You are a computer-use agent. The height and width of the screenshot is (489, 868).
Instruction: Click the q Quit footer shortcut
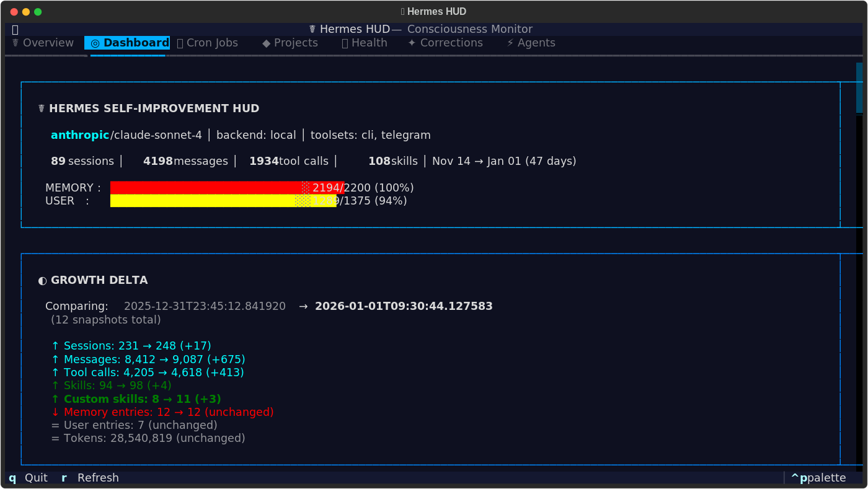pos(29,478)
